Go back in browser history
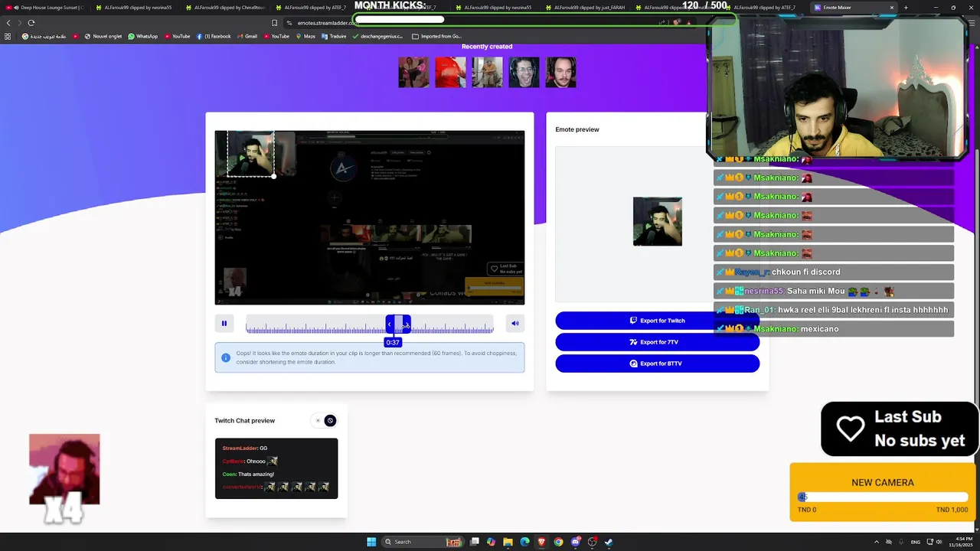The height and width of the screenshot is (551, 980). (x=8, y=23)
